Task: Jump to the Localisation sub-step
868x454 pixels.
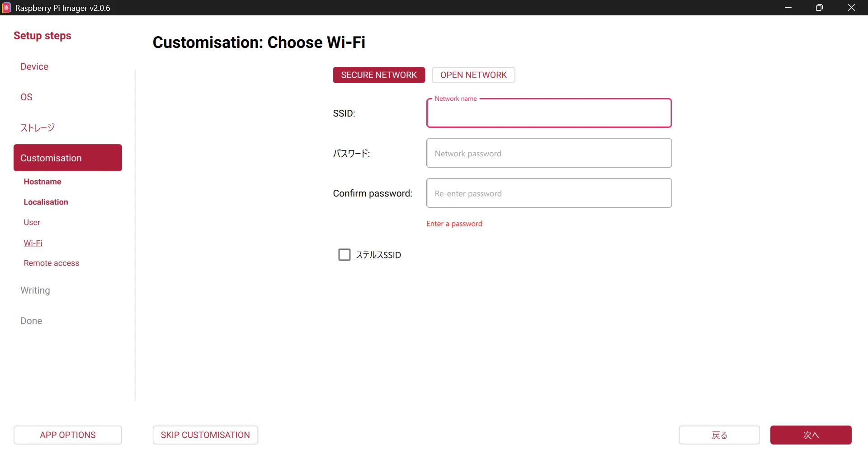Action: (46, 202)
